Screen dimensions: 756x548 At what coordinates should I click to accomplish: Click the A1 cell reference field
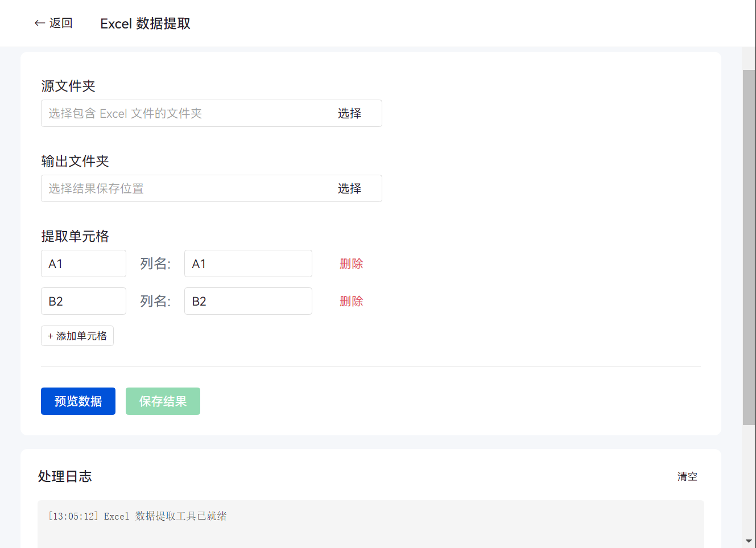[x=83, y=263]
